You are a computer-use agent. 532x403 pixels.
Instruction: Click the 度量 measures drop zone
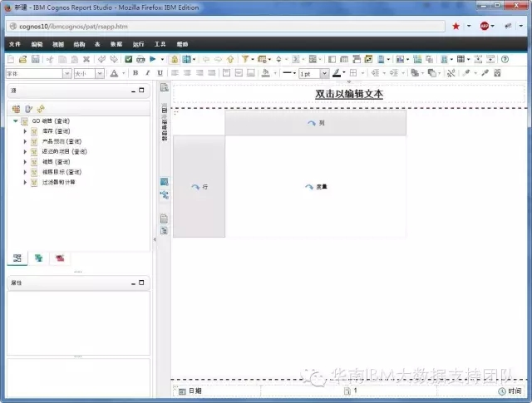coord(316,187)
